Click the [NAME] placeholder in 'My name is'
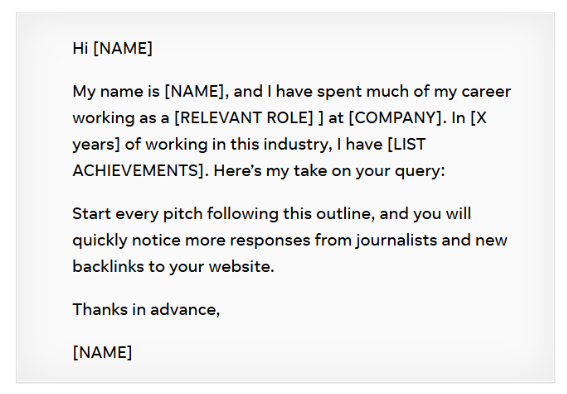 195,91
